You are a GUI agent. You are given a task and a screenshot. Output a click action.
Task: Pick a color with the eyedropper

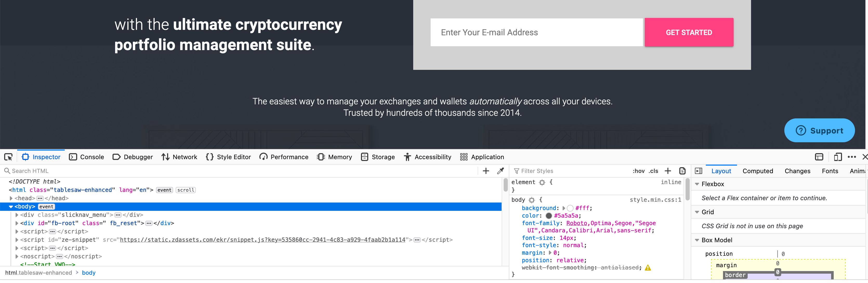point(501,171)
